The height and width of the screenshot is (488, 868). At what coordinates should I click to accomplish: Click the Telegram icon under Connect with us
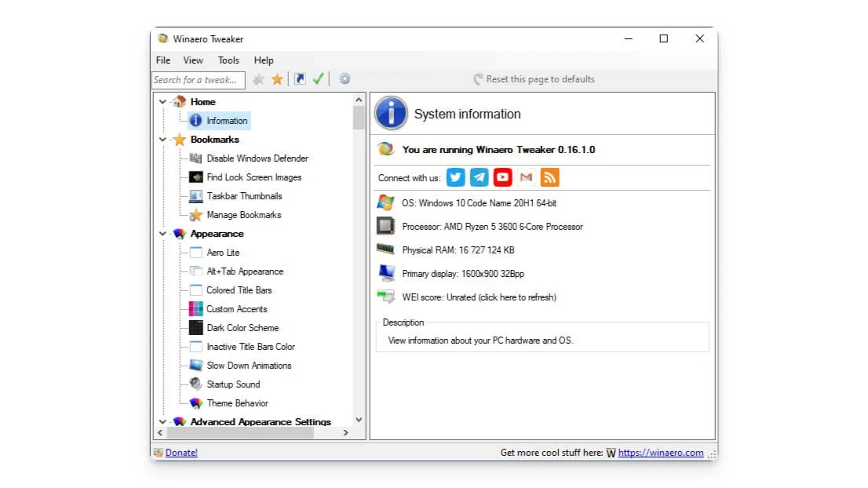pyautogui.click(x=479, y=177)
